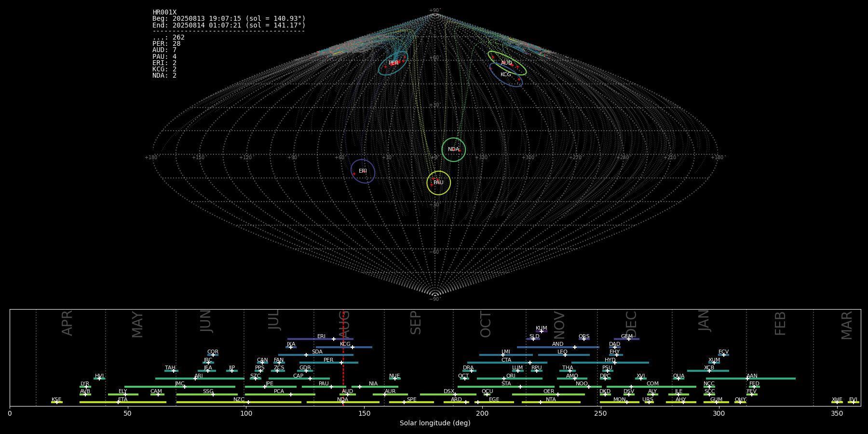Click the COM shower label in timeline

pos(652,384)
